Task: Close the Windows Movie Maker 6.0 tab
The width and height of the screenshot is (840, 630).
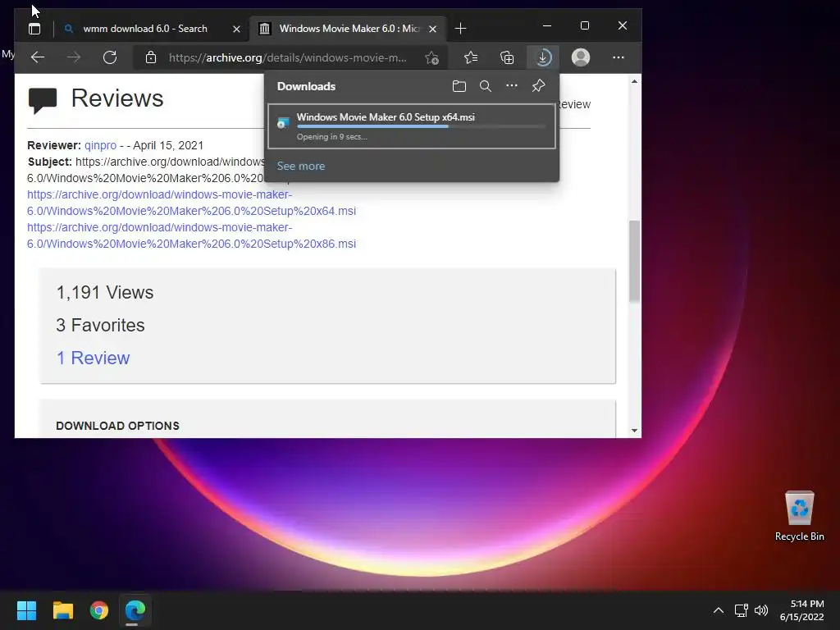Action: click(x=433, y=29)
